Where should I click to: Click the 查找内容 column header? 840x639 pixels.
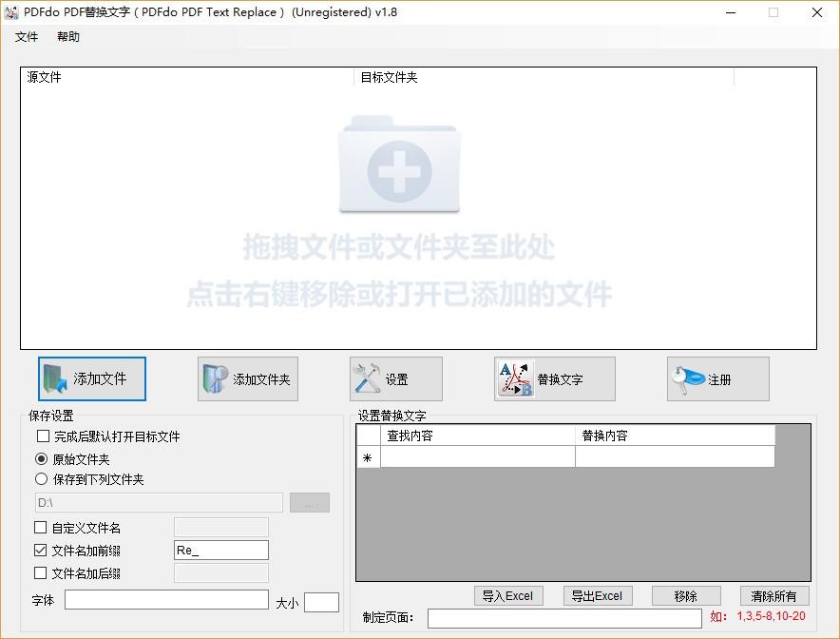coord(477,436)
